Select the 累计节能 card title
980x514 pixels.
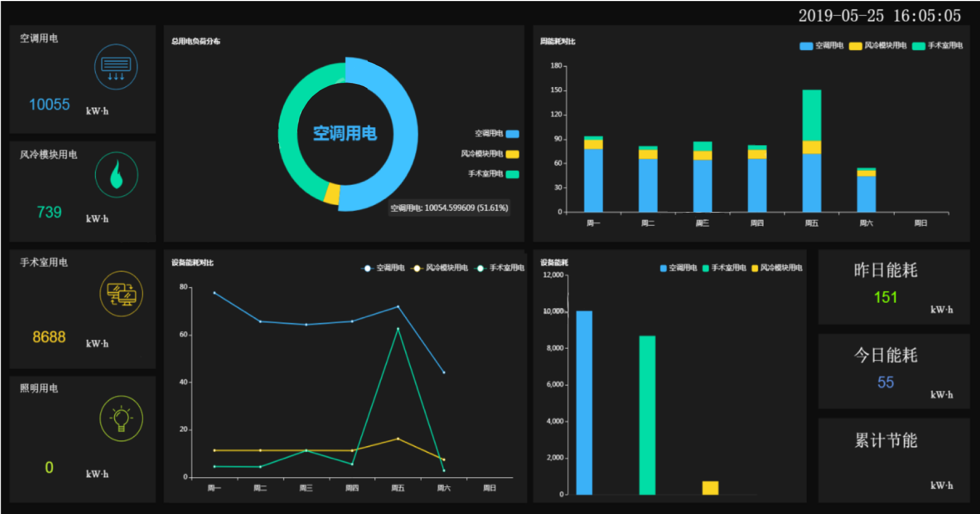tap(886, 440)
